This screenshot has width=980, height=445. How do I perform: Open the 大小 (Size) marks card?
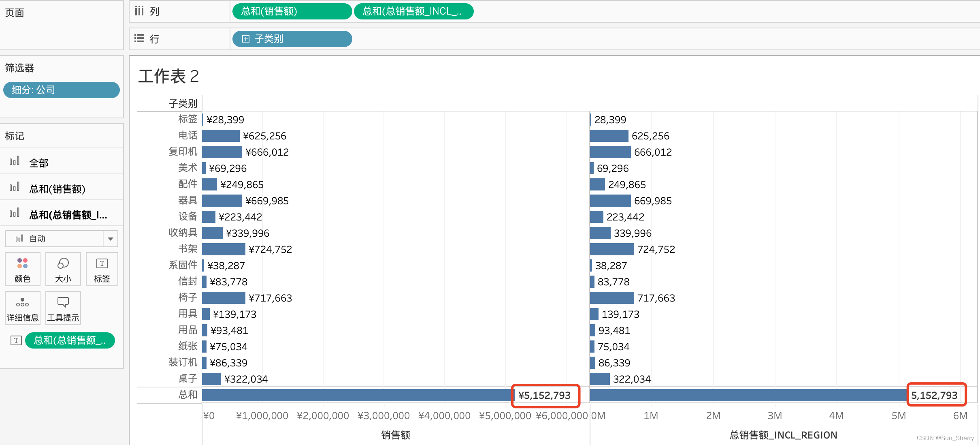63,269
